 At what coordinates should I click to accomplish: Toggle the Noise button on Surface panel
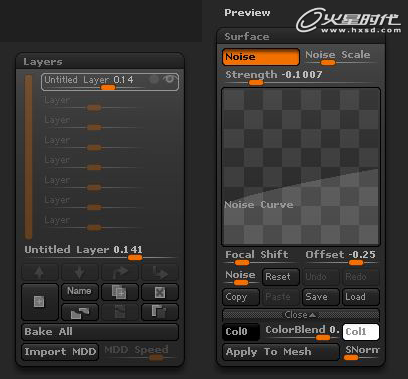(x=261, y=57)
